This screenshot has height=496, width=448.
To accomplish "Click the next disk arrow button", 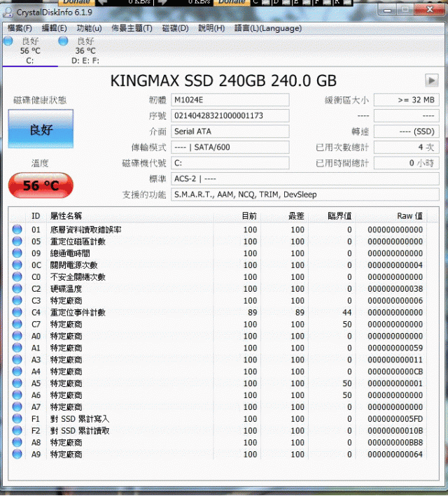I will click(x=431, y=80).
